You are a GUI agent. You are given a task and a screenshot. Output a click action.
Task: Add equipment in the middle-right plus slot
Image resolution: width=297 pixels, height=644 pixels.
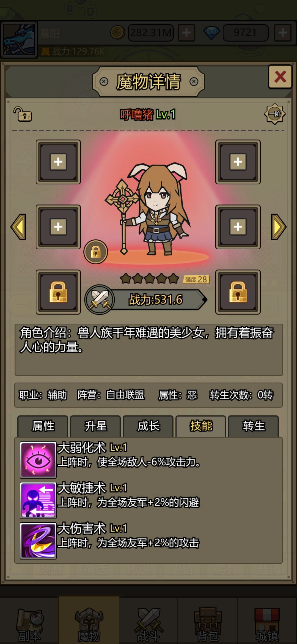tap(238, 227)
